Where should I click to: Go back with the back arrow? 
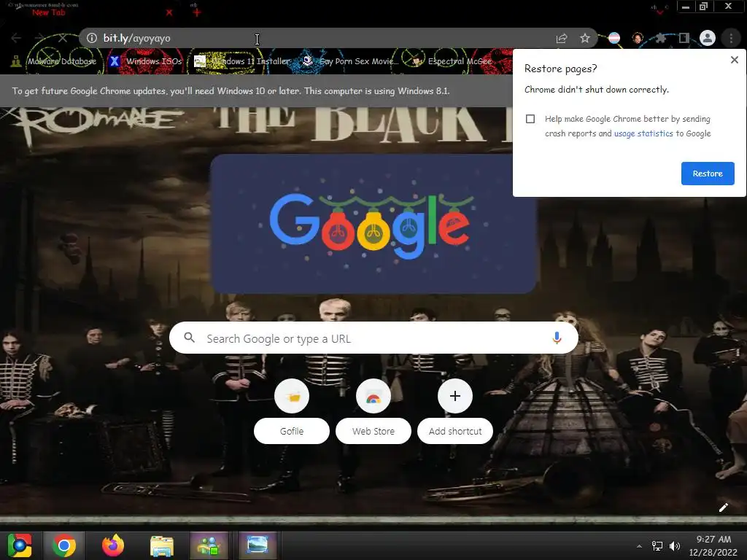tap(16, 38)
